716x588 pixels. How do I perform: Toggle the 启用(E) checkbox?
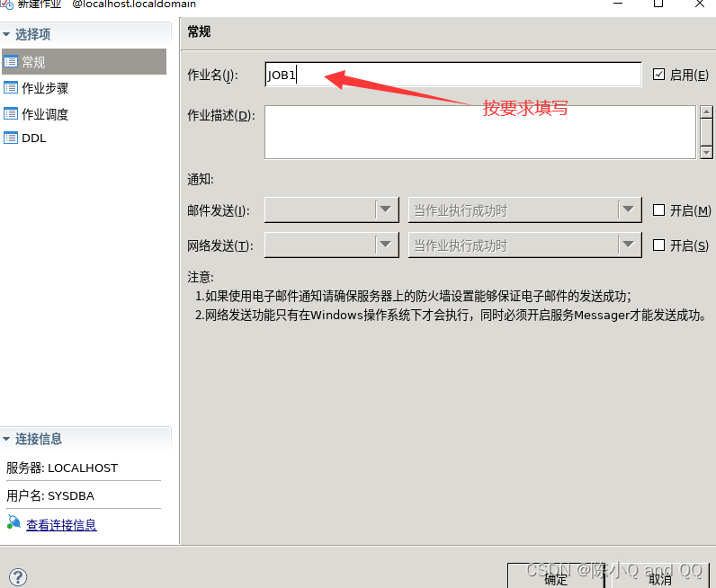658,74
